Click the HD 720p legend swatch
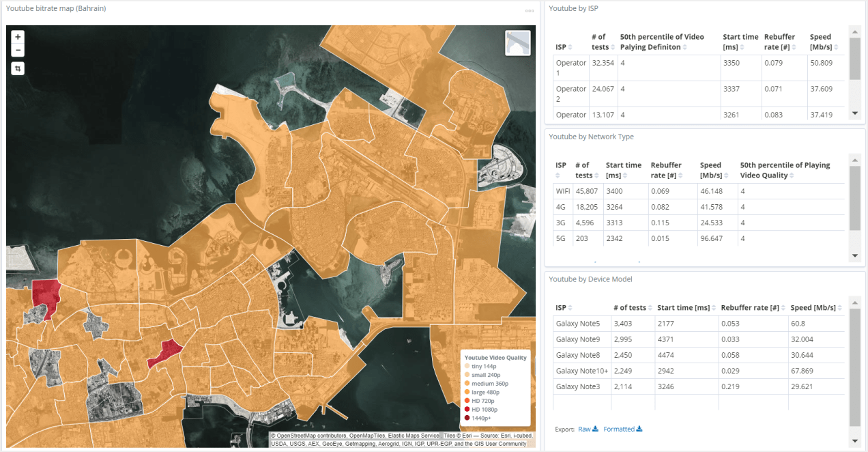The width and height of the screenshot is (868, 452). coord(467,401)
